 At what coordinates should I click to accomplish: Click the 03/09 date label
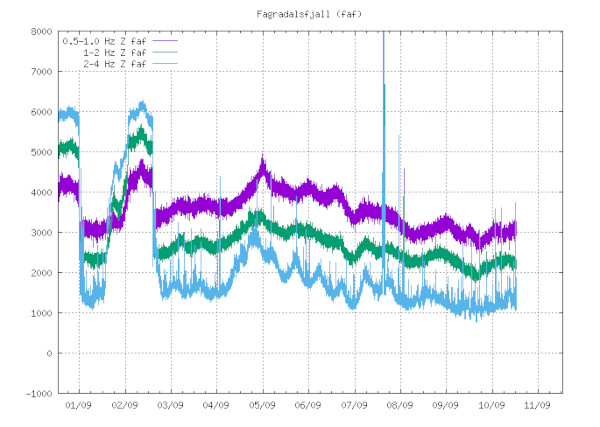tap(171, 406)
